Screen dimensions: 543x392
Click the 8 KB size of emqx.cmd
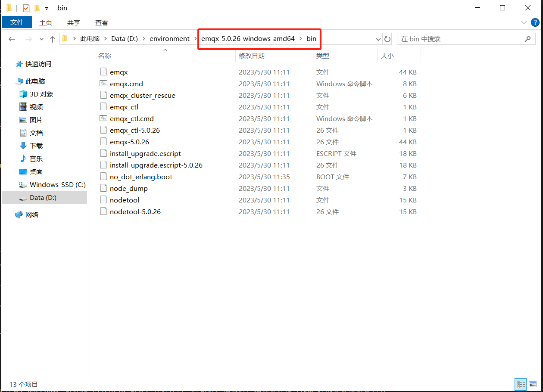[410, 84]
